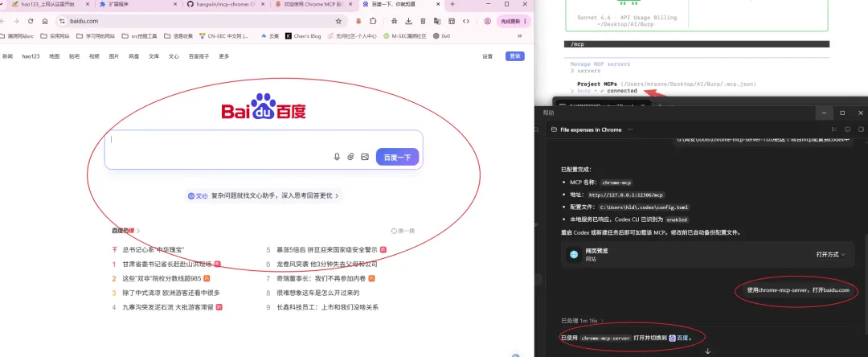
Task: Click the site info icon beside baidu.com
Action: coord(60,21)
